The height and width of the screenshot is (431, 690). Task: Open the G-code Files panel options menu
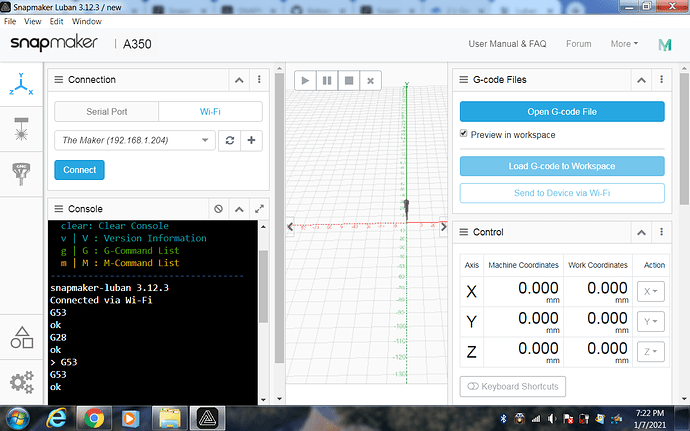coord(661,79)
